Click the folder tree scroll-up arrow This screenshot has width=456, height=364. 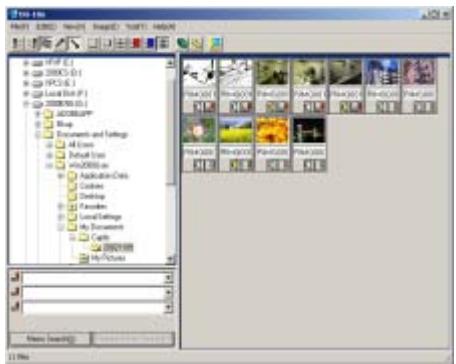click(170, 63)
